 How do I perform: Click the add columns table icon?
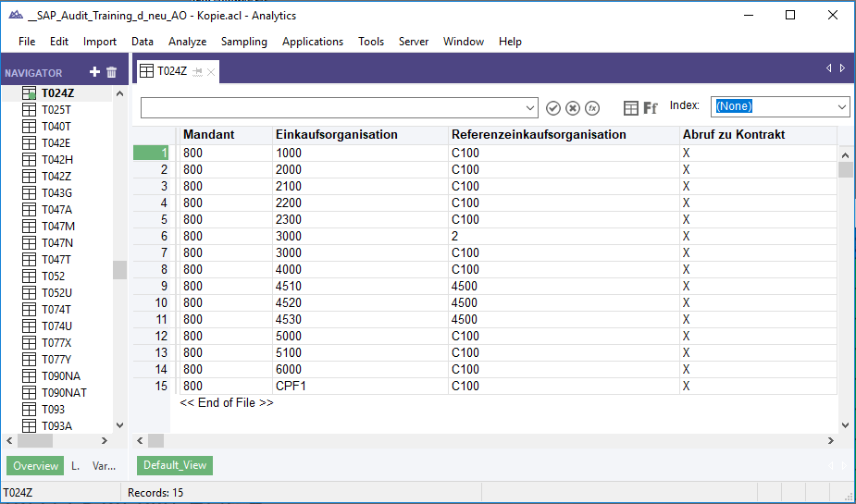tap(630, 108)
